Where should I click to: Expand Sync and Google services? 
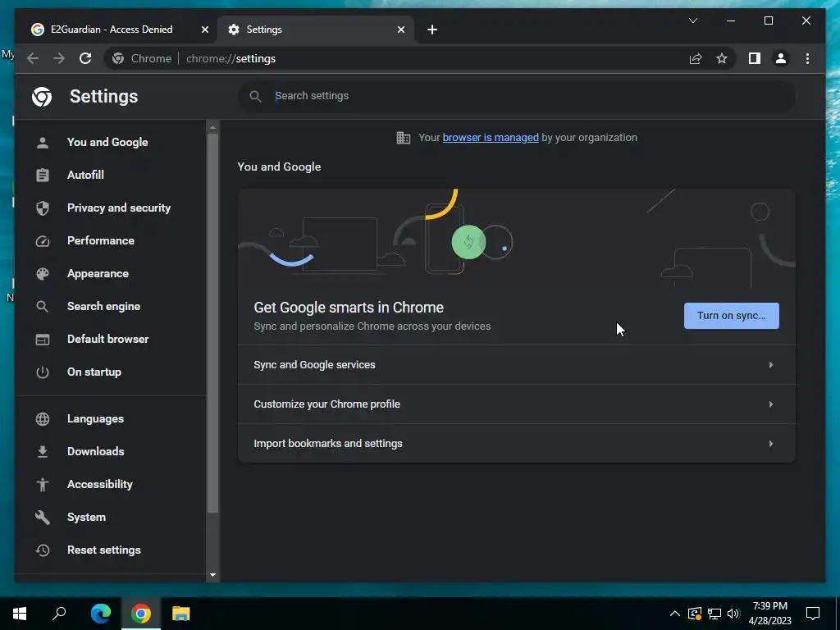tap(517, 365)
